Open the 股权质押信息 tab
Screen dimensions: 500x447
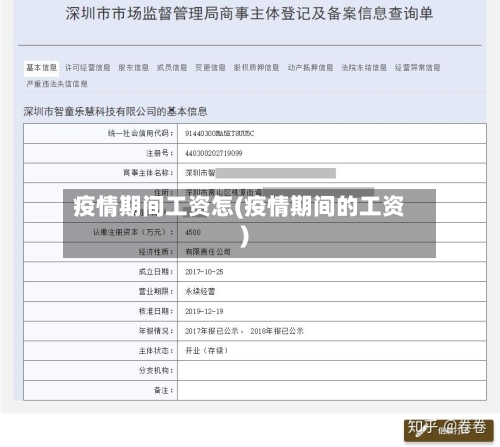point(256,68)
